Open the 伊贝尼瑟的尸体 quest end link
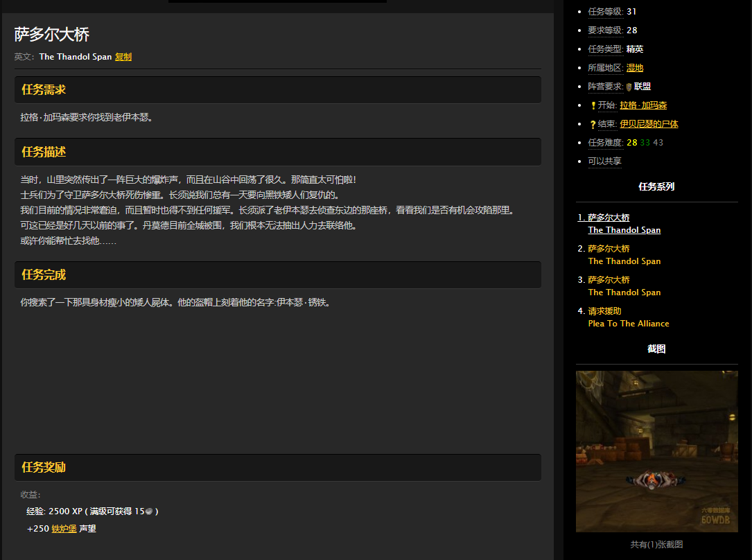Image resolution: width=752 pixels, height=560 pixels. click(649, 124)
